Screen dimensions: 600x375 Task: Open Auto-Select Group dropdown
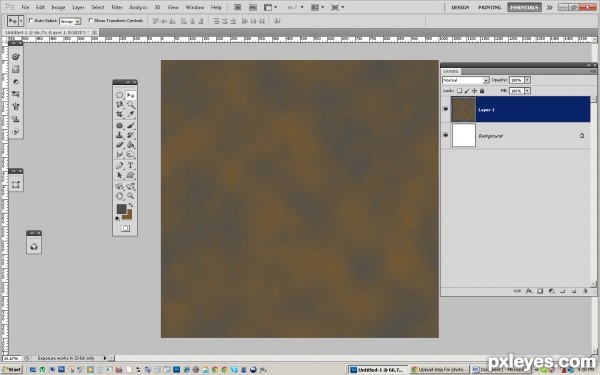pyautogui.click(x=70, y=21)
